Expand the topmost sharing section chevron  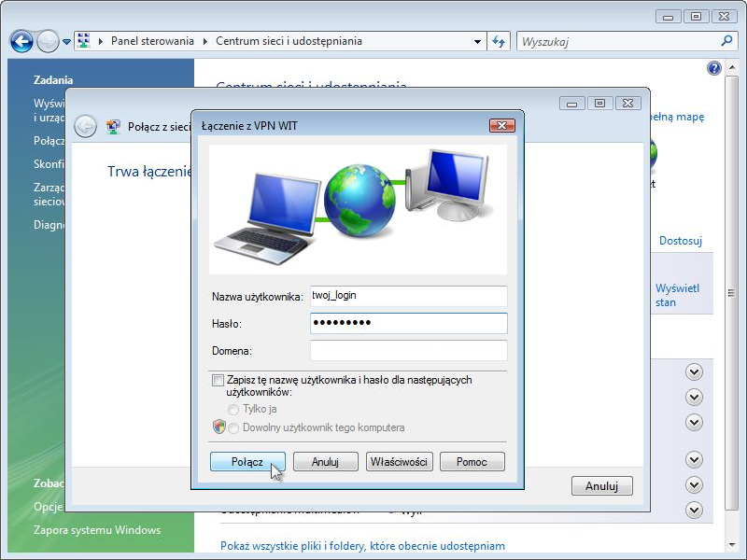[693, 371]
